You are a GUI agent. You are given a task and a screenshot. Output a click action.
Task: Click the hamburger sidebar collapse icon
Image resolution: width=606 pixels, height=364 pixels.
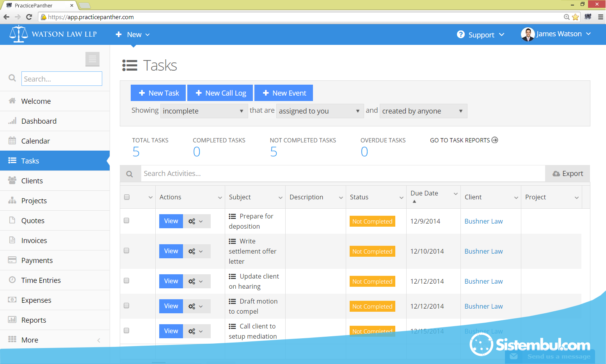[x=92, y=59]
